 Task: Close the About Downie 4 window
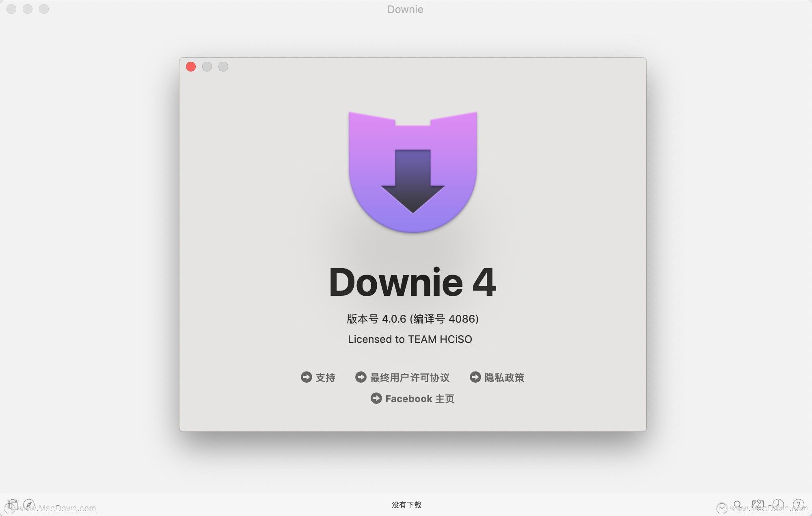191,67
